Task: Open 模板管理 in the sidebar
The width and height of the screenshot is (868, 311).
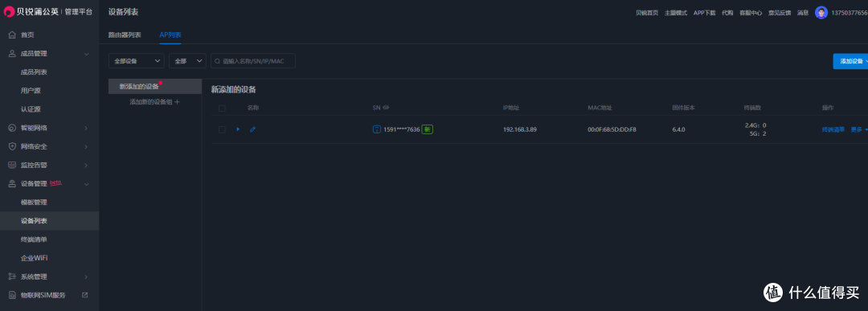Action: (34, 202)
